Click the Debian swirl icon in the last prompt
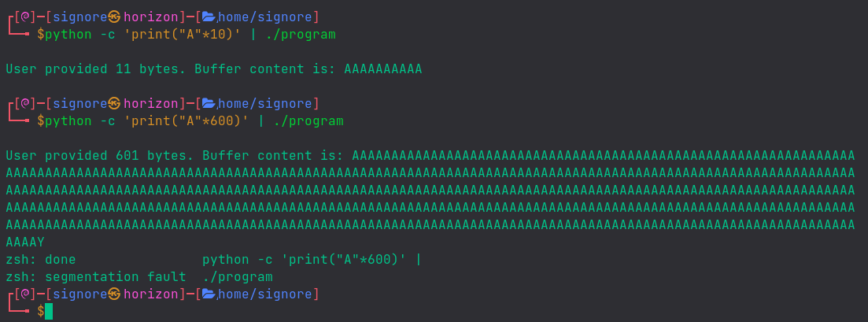868x322 pixels. 24,294
